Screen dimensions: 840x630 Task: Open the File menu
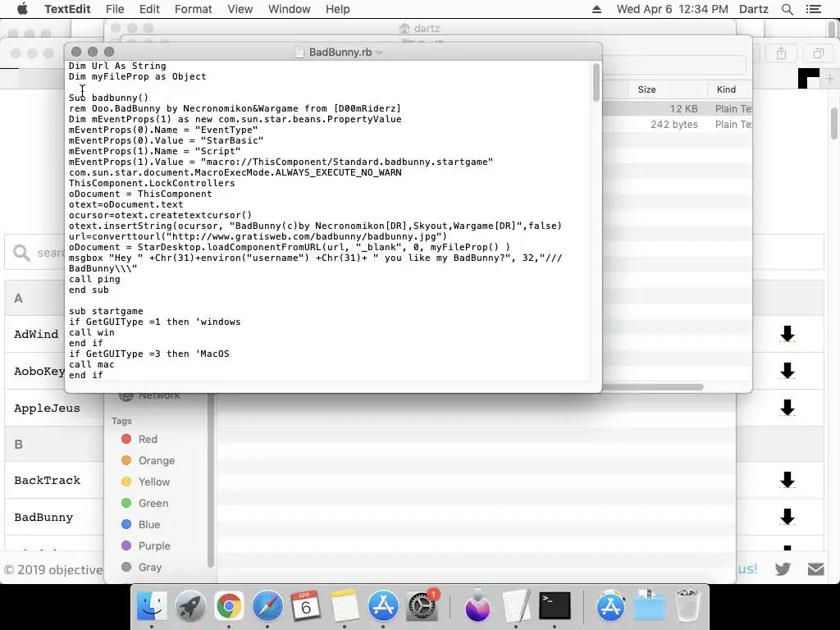(115, 9)
